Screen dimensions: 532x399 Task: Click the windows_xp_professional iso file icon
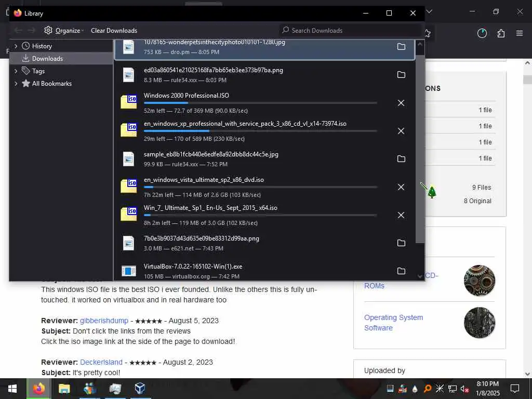[129, 130]
